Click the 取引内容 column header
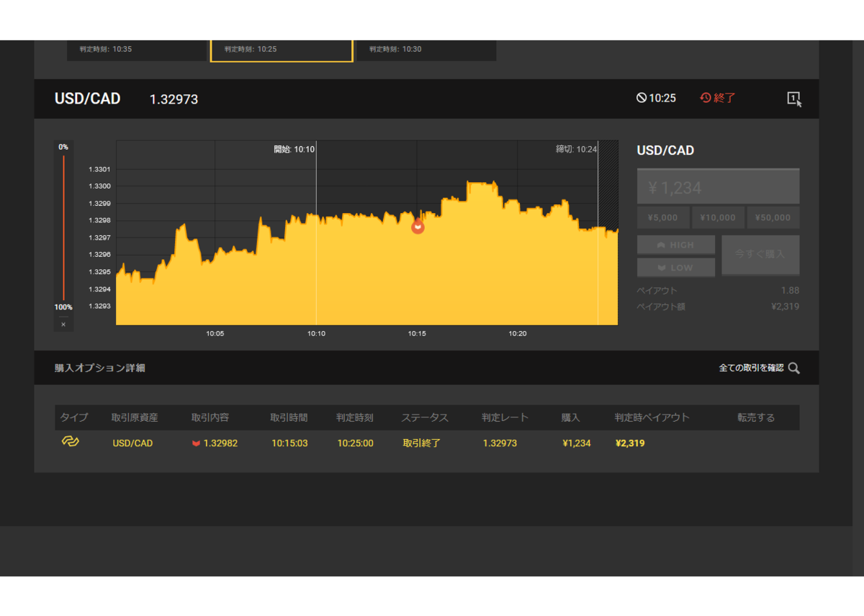Viewport: 864px width, 616px height. coord(210,417)
